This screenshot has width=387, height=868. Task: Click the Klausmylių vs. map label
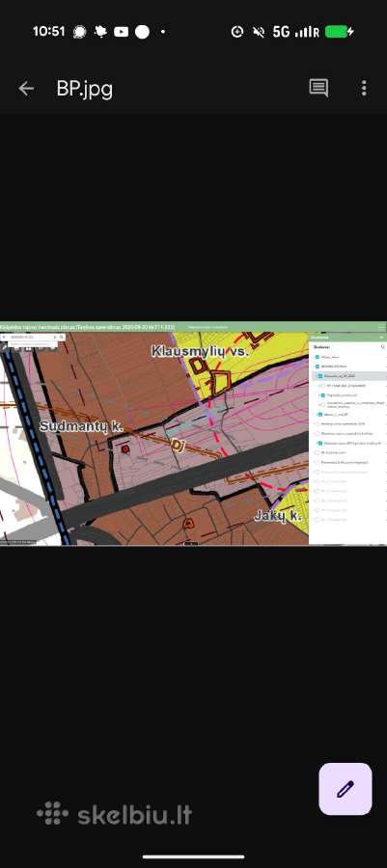(200, 351)
